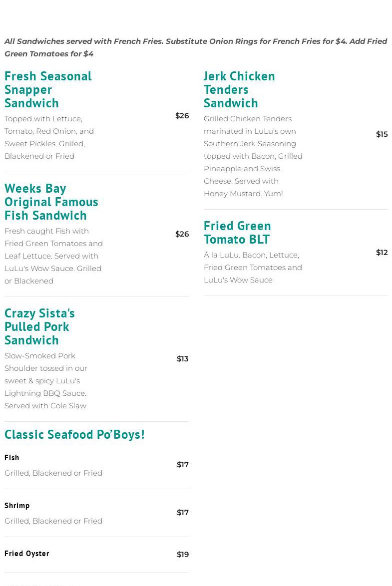This screenshot has width=392, height=586.
Task: Click the Pulled Pork Sandwich description text
Action: 46,380
